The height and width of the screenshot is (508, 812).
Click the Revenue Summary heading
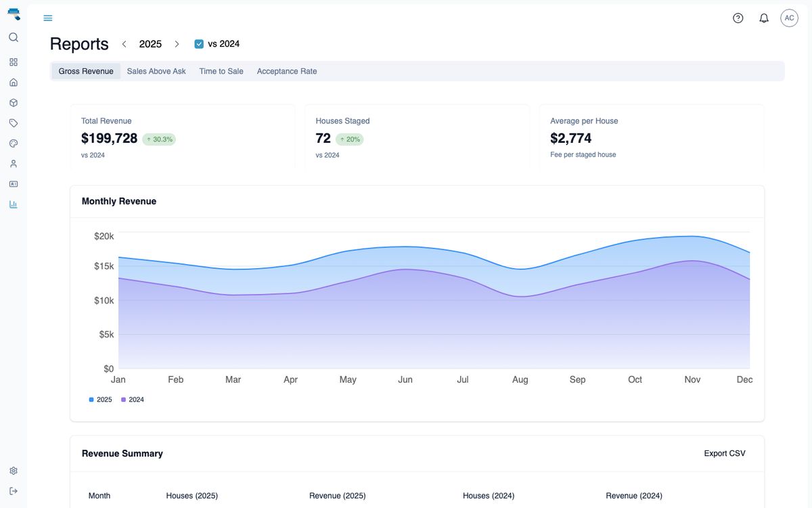click(122, 454)
